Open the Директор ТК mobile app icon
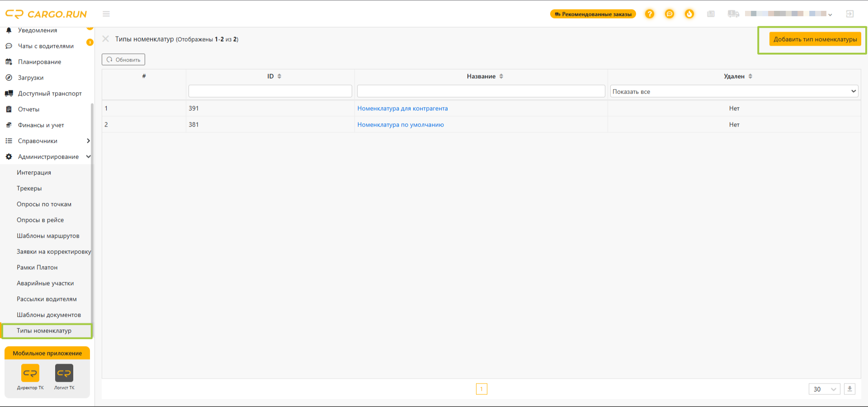 tap(30, 373)
